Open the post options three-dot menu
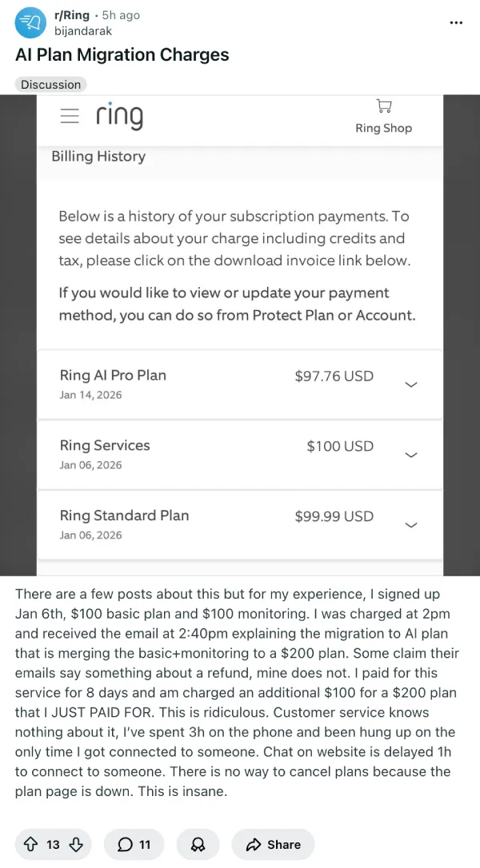 [456, 22]
